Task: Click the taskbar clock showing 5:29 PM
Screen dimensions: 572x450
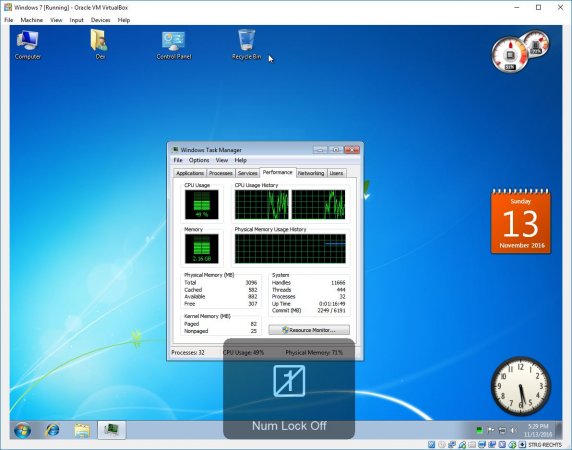Action: click(x=538, y=430)
